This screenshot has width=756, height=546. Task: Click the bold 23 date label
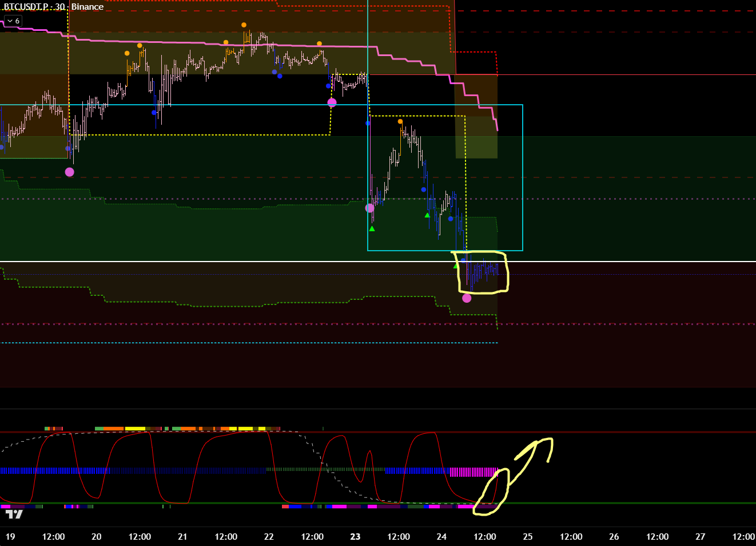355,537
